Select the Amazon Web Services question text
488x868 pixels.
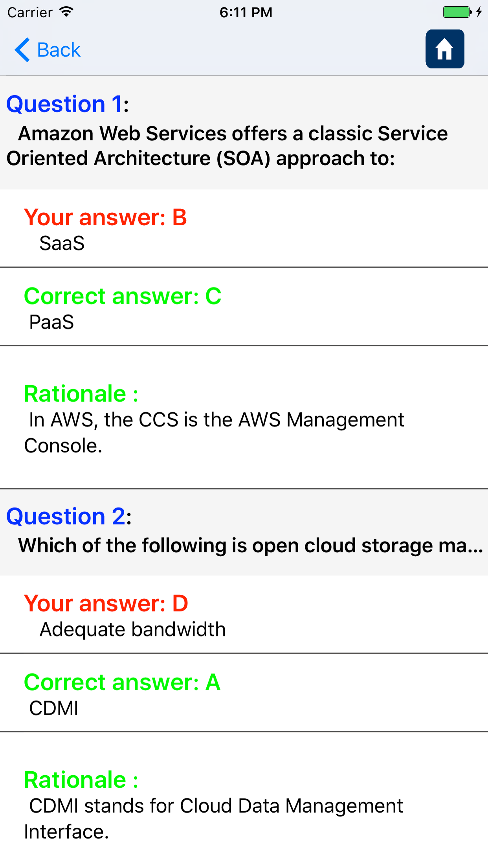tap(227, 146)
